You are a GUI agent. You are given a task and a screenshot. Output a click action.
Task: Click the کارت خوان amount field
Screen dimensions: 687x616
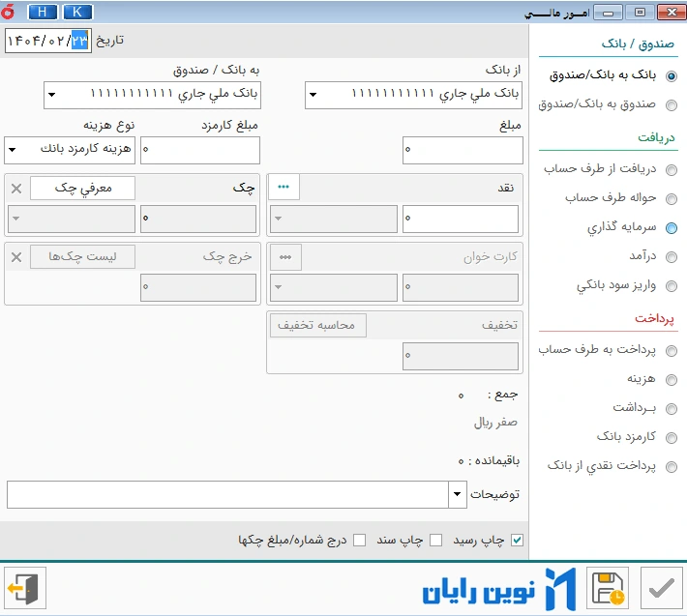[x=461, y=287]
